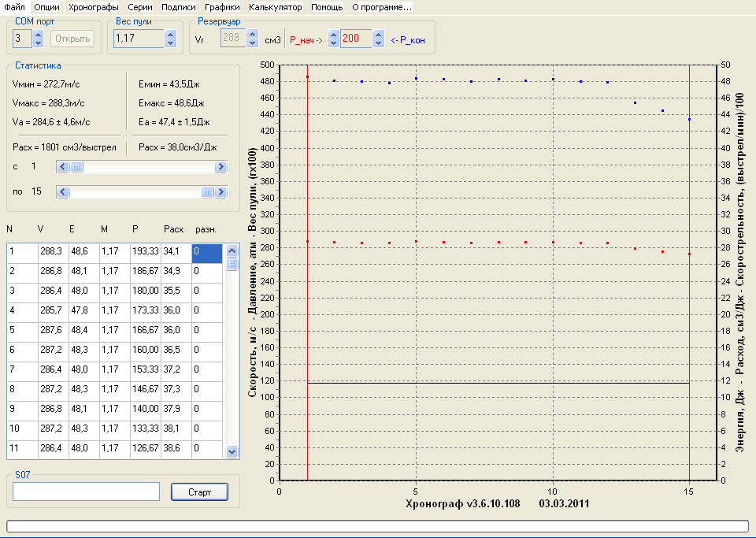This screenshot has height=538, width=756.
Task: Open the Калькулятор menu
Action: click(x=275, y=7)
